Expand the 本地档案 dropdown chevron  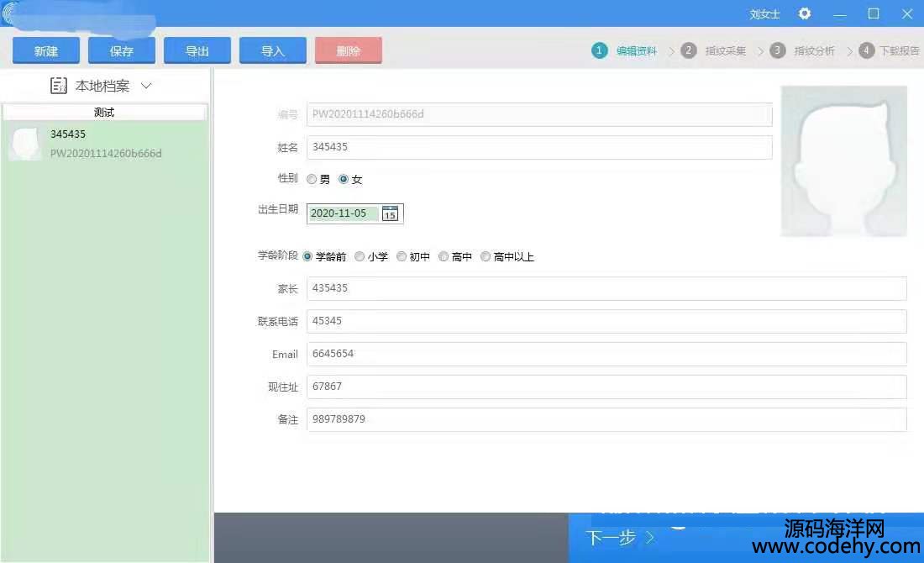point(146,86)
